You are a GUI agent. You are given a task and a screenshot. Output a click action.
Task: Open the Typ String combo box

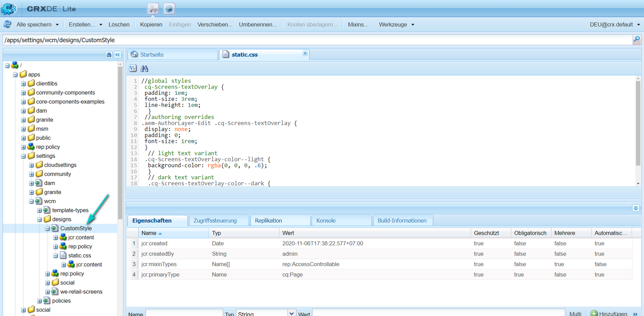click(x=291, y=313)
